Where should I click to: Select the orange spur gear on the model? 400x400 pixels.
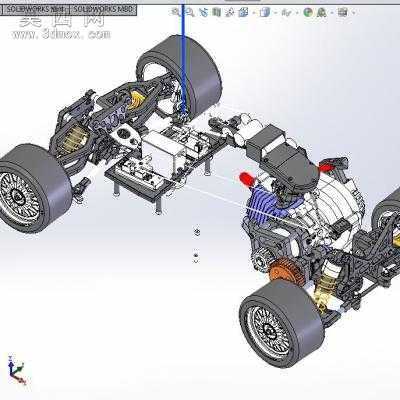click(x=286, y=271)
